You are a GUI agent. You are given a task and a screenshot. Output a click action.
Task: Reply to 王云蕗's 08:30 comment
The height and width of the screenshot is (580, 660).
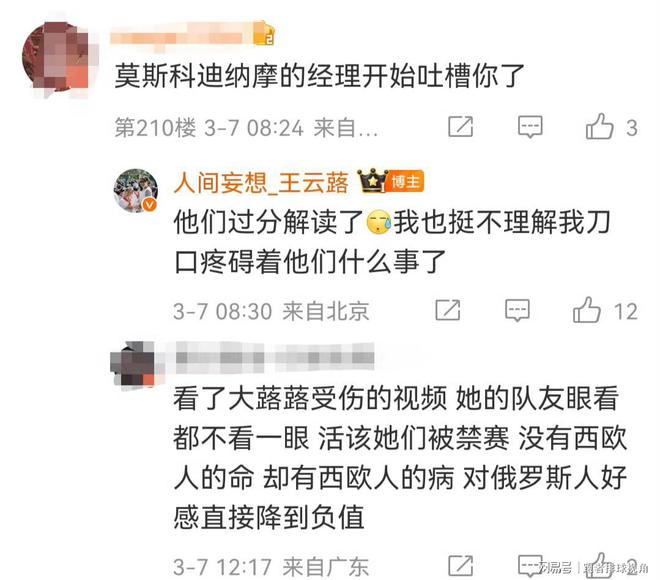(517, 311)
